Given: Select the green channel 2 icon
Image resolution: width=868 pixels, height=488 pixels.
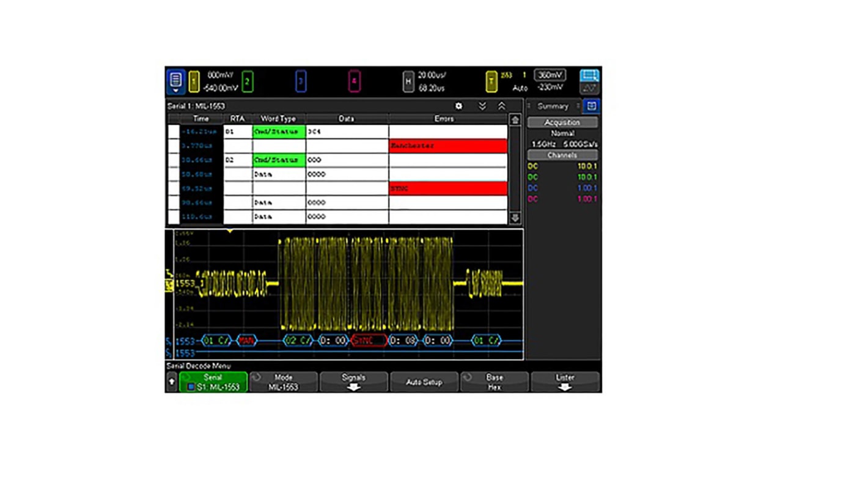Looking at the screenshot, I should coord(247,81).
